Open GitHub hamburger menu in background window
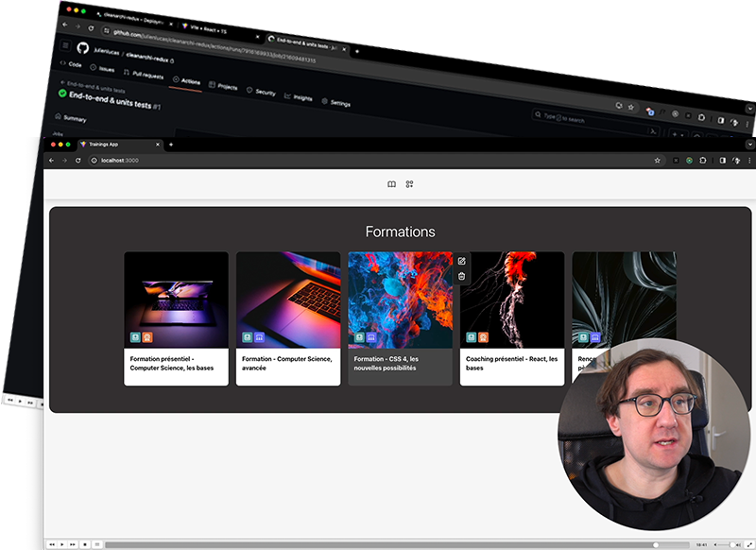756x550 pixels. (x=65, y=45)
